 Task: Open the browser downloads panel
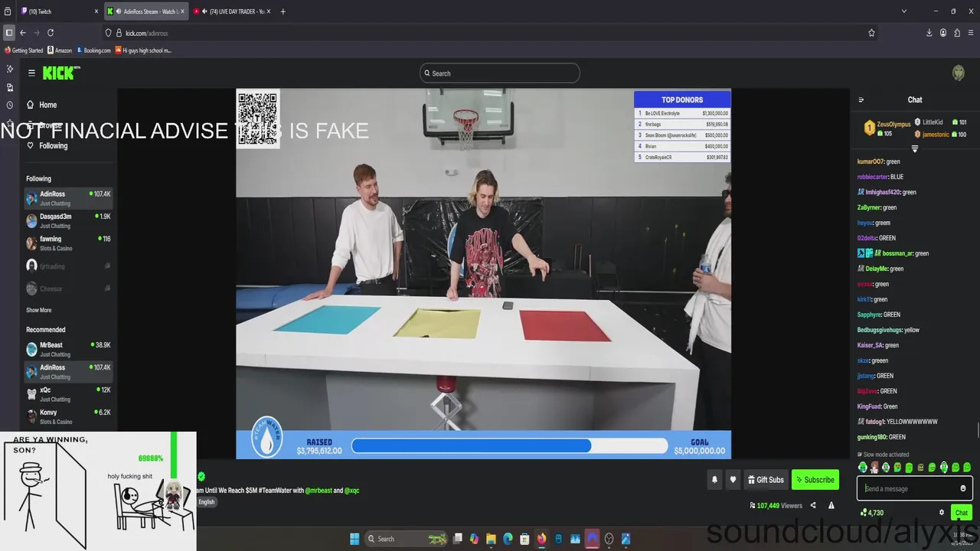(929, 33)
